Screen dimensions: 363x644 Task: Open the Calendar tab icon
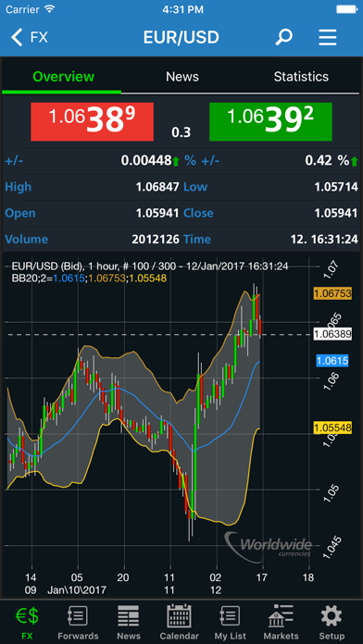pos(180,624)
